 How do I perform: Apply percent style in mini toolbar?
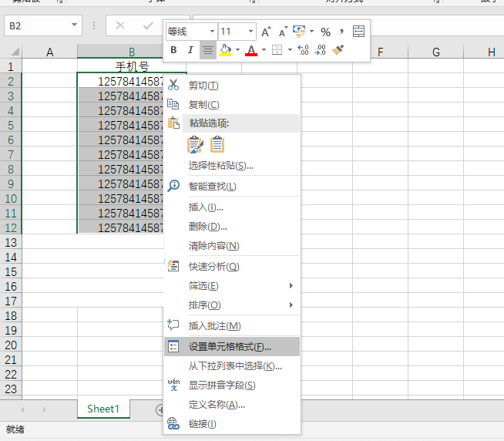pos(325,32)
